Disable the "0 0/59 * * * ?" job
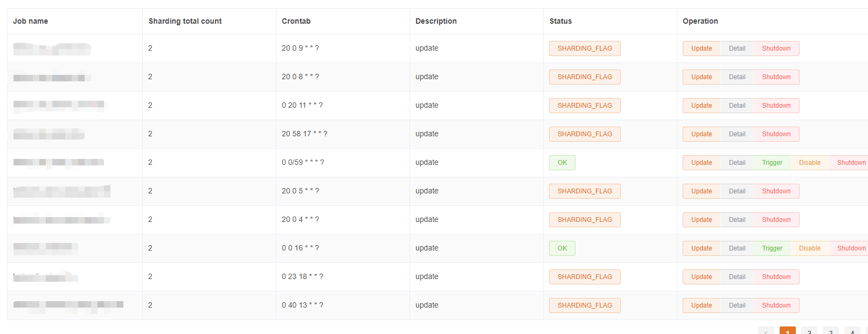 click(x=809, y=162)
